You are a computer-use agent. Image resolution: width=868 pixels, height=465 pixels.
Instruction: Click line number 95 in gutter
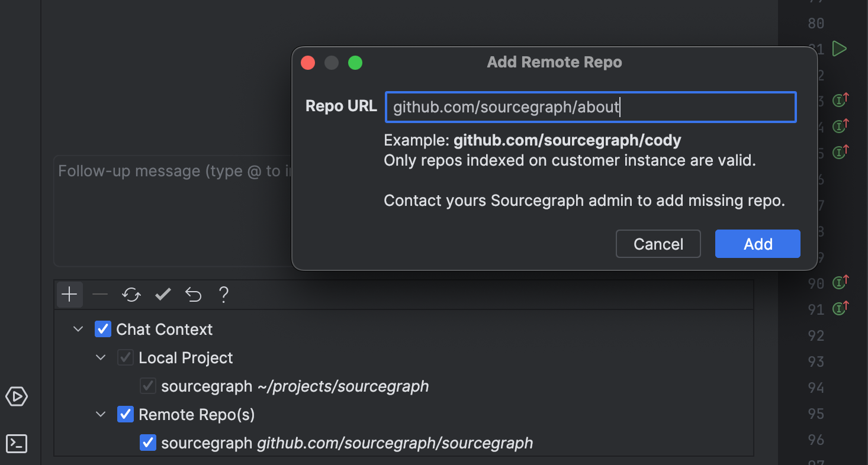click(x=816, y=414)
